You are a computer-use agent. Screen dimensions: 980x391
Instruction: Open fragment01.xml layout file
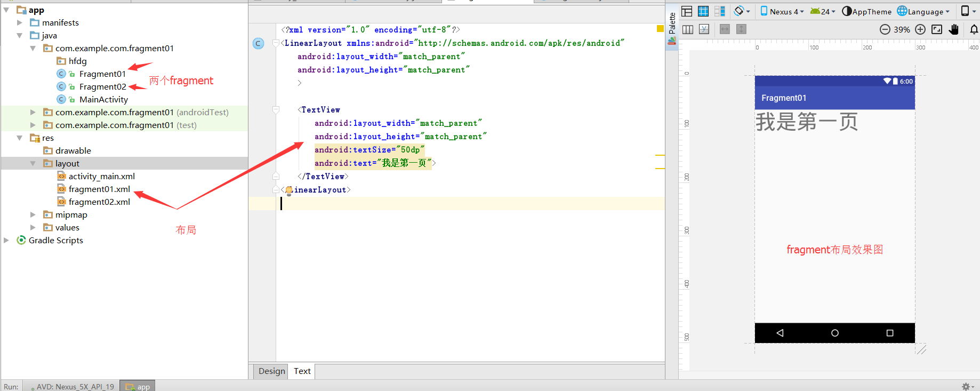pyautogui.click(x=93, y=189)
